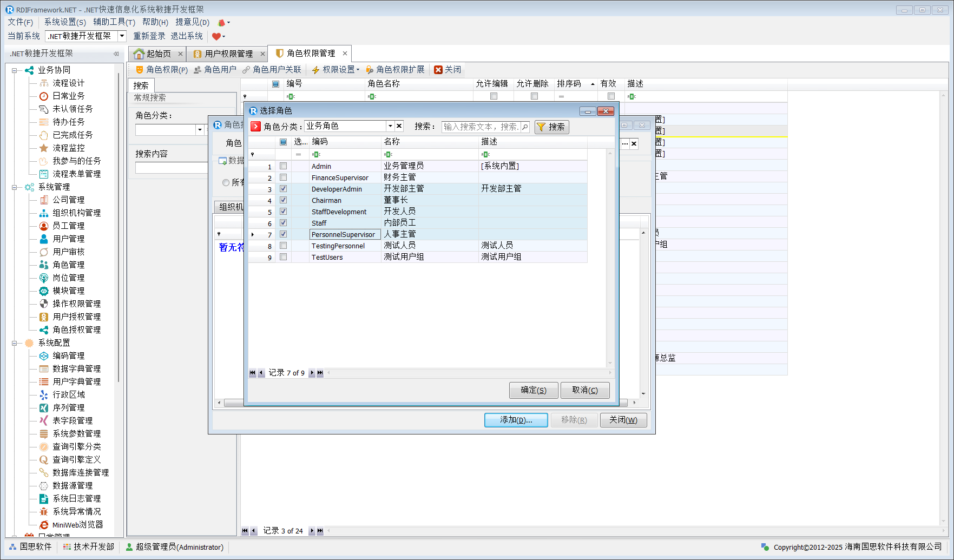Click the search text input field

[481, 127]
